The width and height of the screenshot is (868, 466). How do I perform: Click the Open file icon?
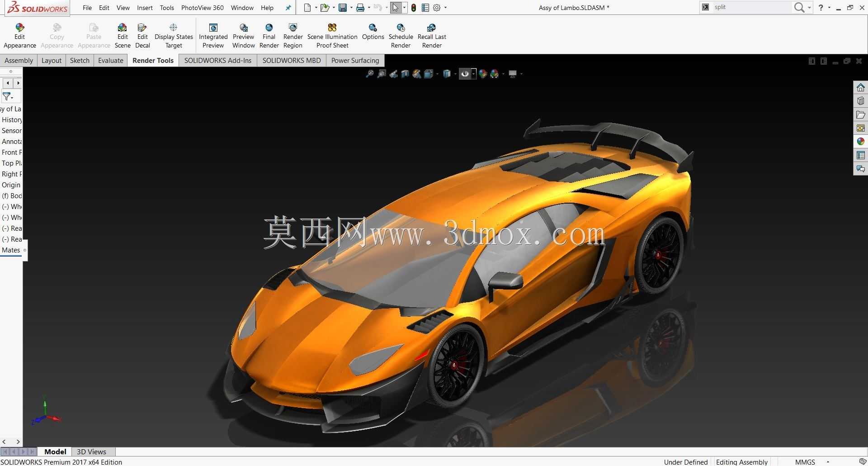coord(325,8)
